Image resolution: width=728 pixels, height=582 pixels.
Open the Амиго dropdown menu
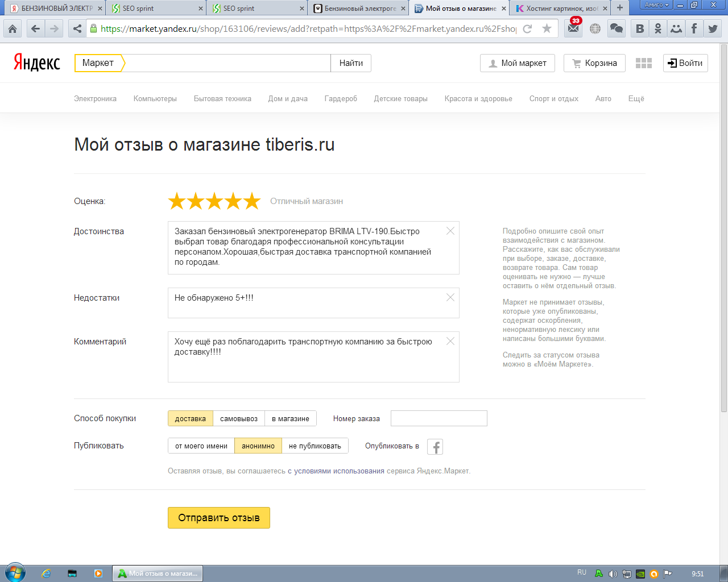click(656, 5)
